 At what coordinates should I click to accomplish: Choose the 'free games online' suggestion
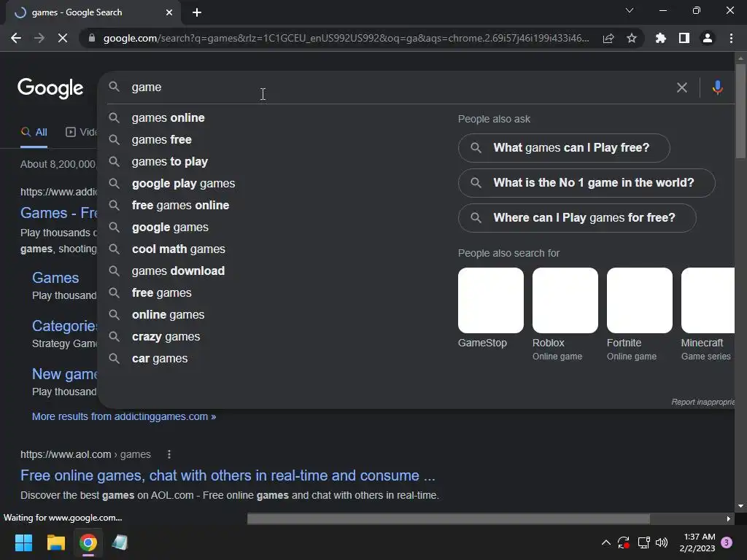[x=181, y=205]
